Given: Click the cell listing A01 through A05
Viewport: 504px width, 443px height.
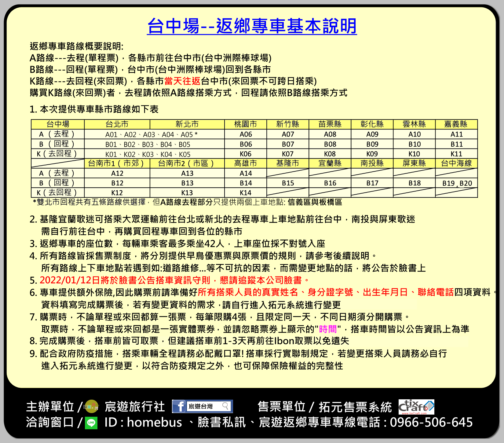Looking at the screenshot, I should click(x=155, y=134).
